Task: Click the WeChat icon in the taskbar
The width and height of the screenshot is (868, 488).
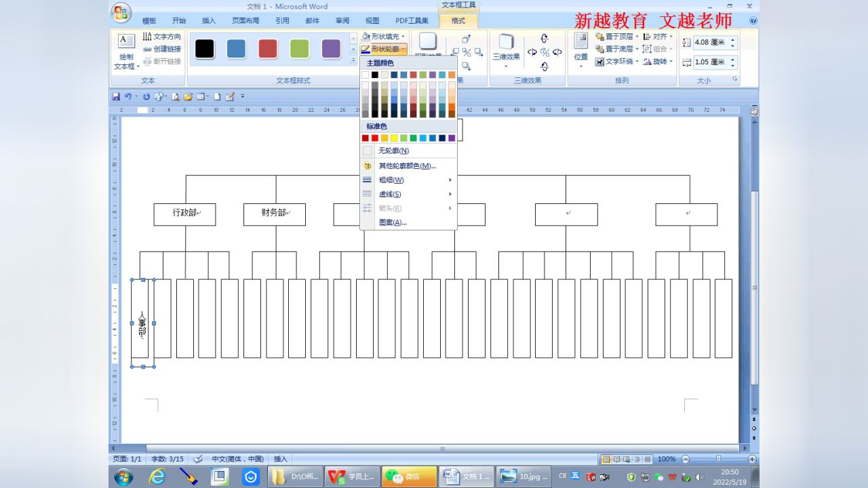Action: (x=399, y=476)
